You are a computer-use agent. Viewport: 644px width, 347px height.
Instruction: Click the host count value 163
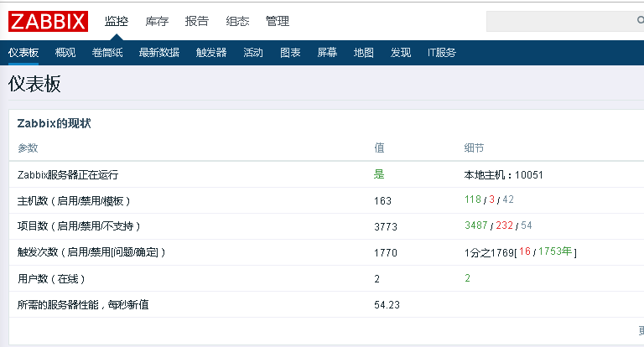(382, 201)
